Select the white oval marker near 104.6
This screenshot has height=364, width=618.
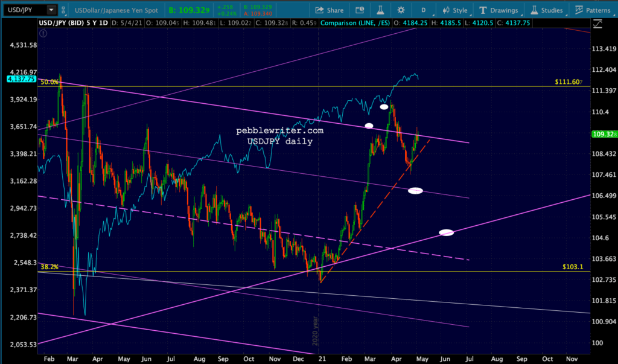pyautogui.click(x=446, y=232)
